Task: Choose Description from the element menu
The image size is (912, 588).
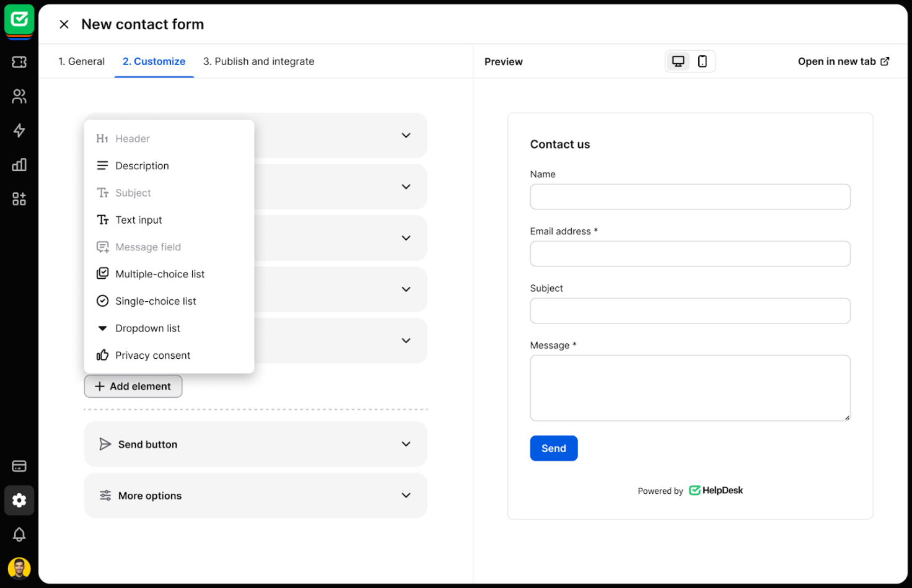Action: [169, 165]
